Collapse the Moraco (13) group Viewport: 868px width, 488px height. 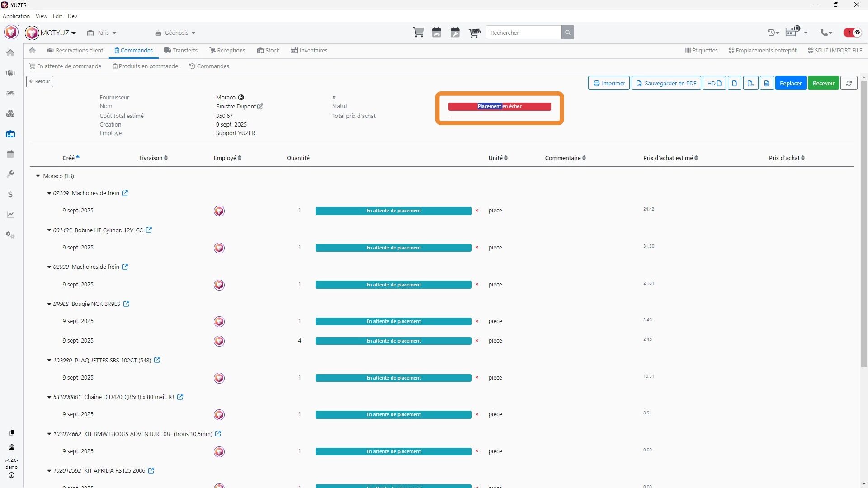coord(38,176)
